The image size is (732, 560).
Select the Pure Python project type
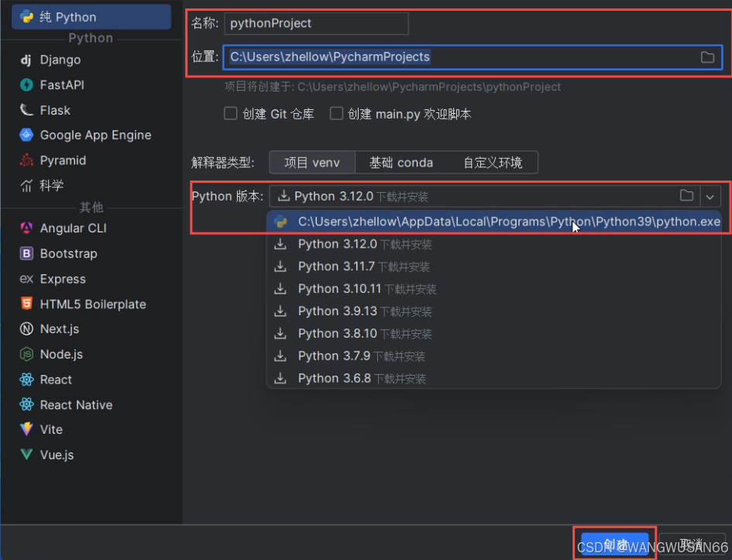point(91,17)
